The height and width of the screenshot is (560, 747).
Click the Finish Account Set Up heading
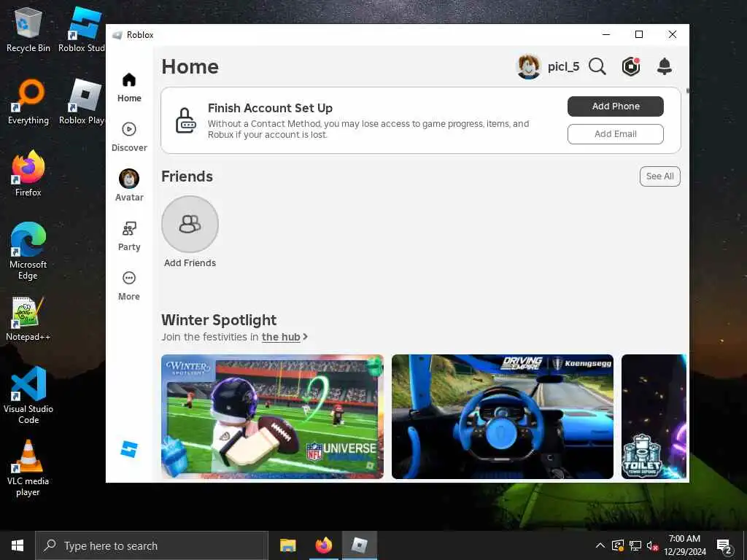270,108
